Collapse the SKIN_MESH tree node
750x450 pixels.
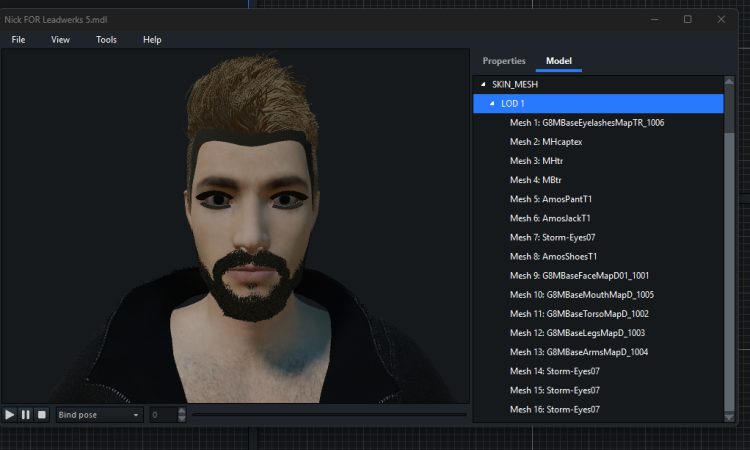tap(484, 85)
